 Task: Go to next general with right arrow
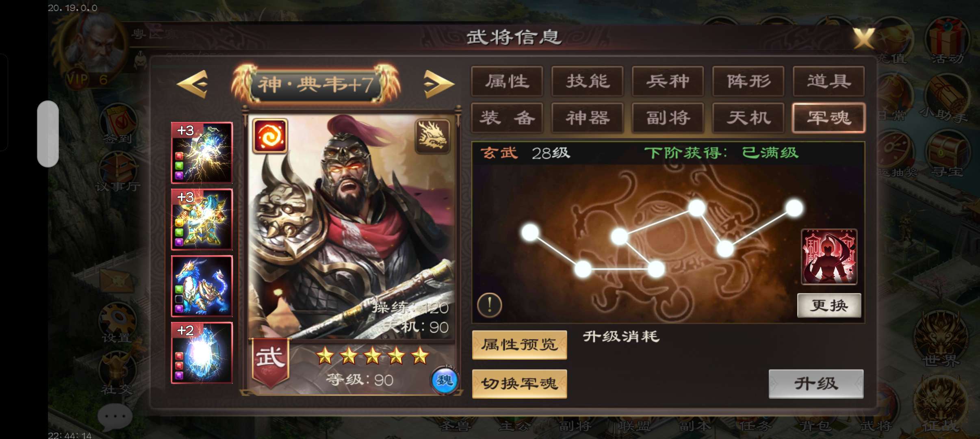[x=438, y=84]
